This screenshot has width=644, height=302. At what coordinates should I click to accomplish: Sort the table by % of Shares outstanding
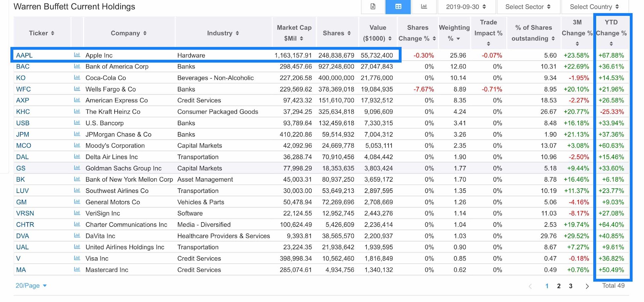click(x=533, y=33)
